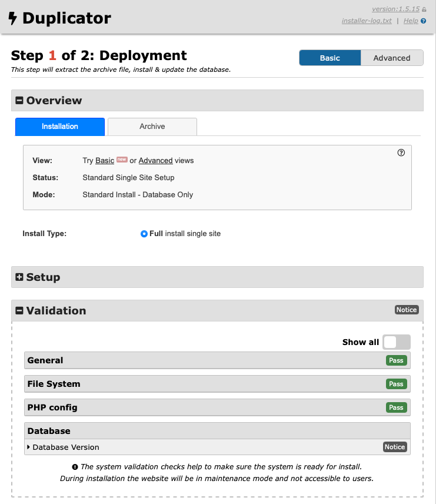Select Full install single site radio button
Image resolution: width=436 pixels, height=504 pixels.
pos(144,234)
